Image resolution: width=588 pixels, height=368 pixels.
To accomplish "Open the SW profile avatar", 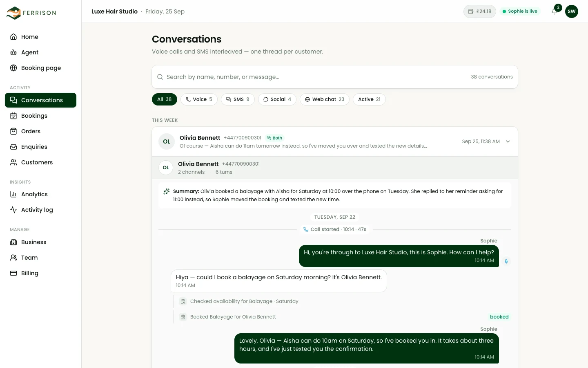I will [572, 11].
